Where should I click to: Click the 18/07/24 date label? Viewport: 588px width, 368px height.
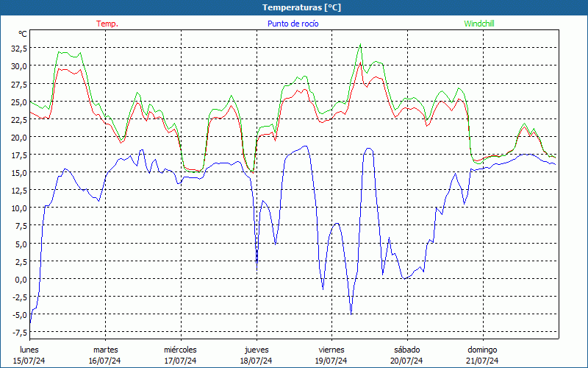click(257, 361)
